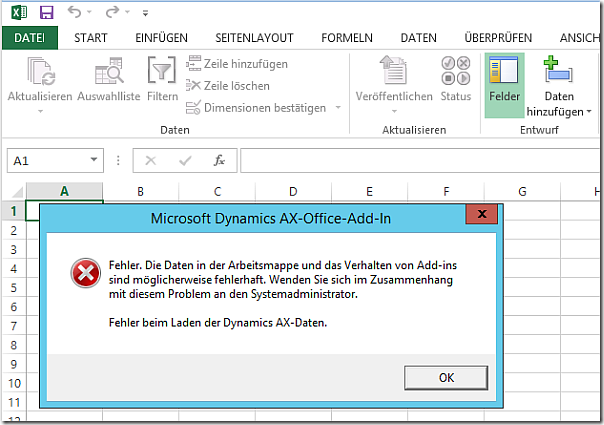
Task: Select column G header
Action: 522,191
